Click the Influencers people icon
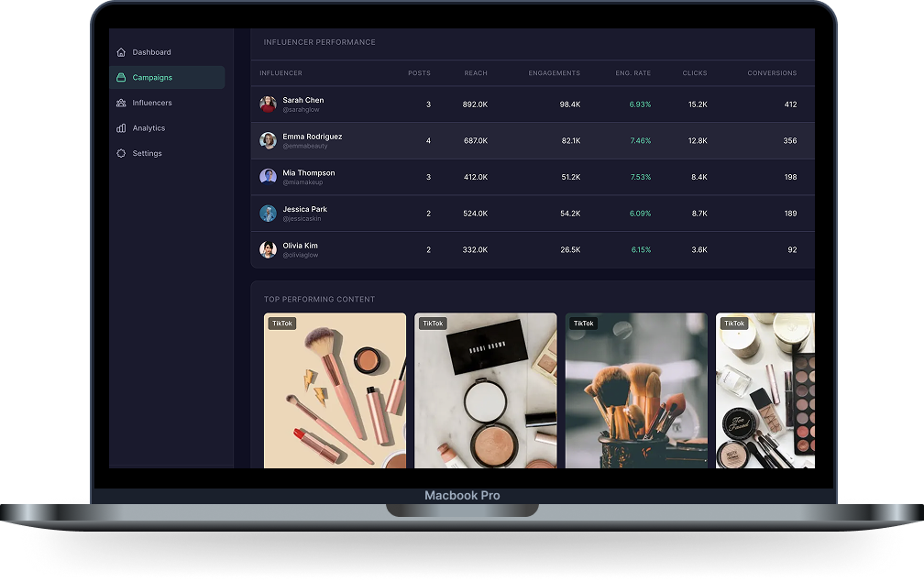924x582 pixels. [x=121, y=103]
